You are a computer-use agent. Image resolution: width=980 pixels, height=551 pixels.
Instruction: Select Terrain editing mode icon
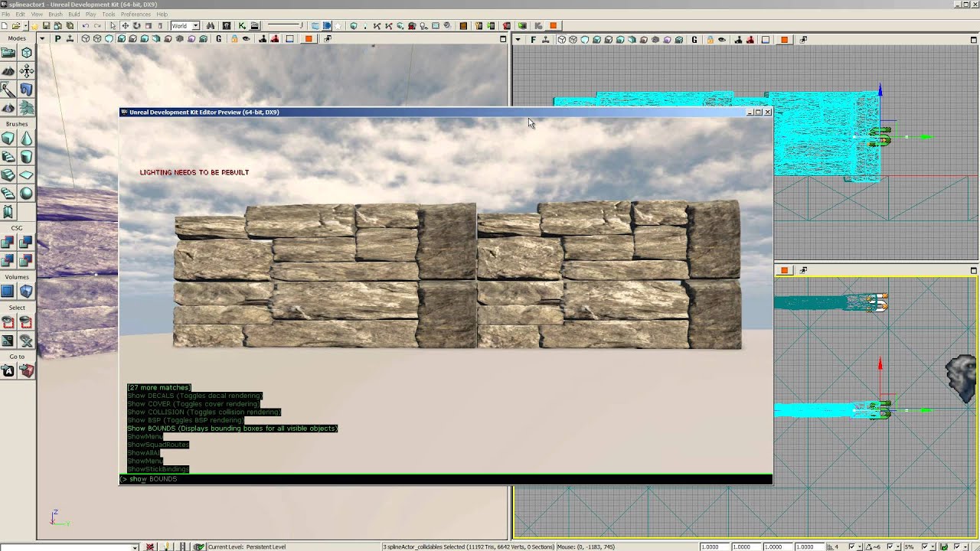(x=8, y=71)
